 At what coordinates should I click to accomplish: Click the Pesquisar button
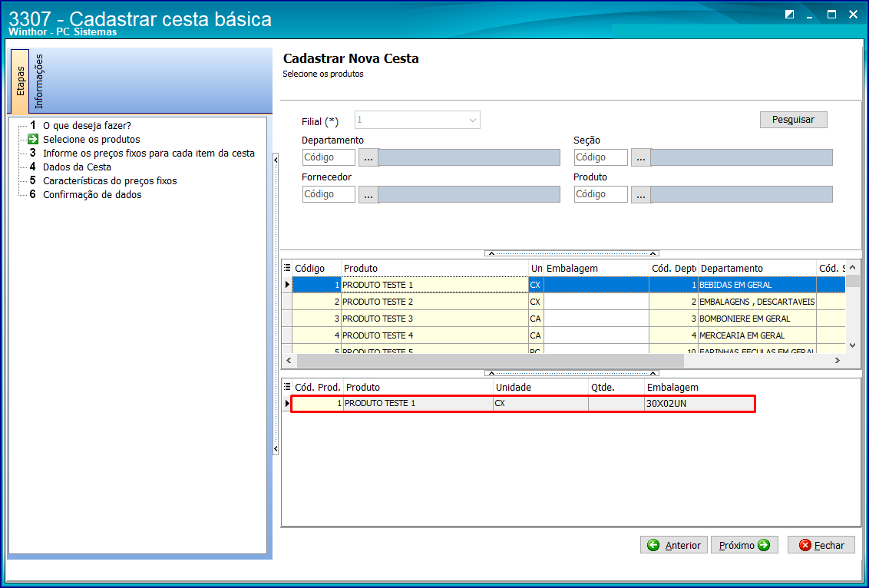click(793, 120)
